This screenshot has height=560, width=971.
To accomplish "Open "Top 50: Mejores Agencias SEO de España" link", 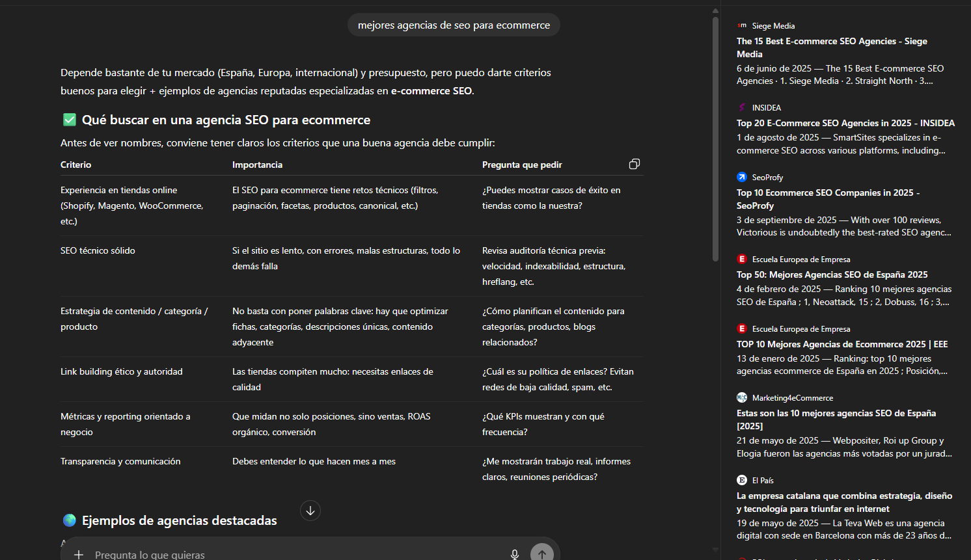I will pyautogui.click(x=832, y=274).
